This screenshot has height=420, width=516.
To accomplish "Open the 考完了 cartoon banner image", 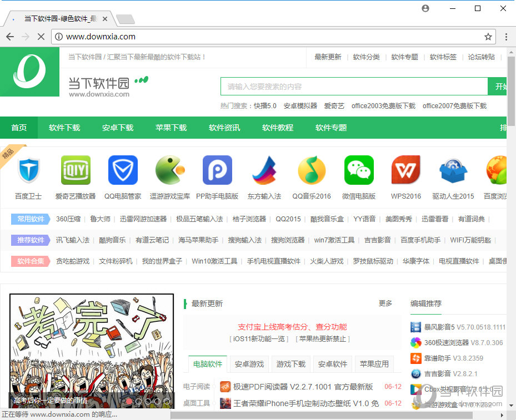I will coord(92,344).
